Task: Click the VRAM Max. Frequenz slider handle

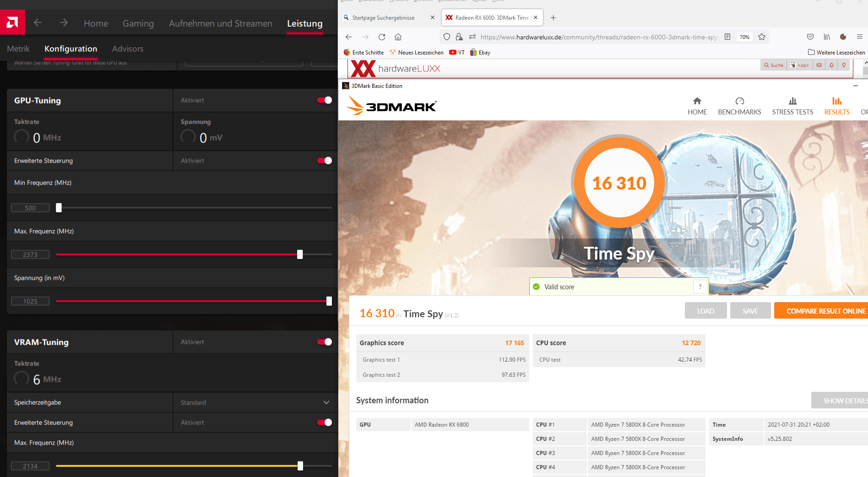Action: click(x=300, y=466)
